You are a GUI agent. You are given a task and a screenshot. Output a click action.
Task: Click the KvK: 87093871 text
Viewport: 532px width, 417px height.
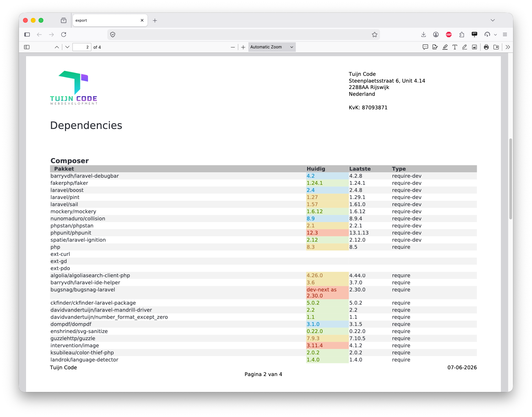368,108
